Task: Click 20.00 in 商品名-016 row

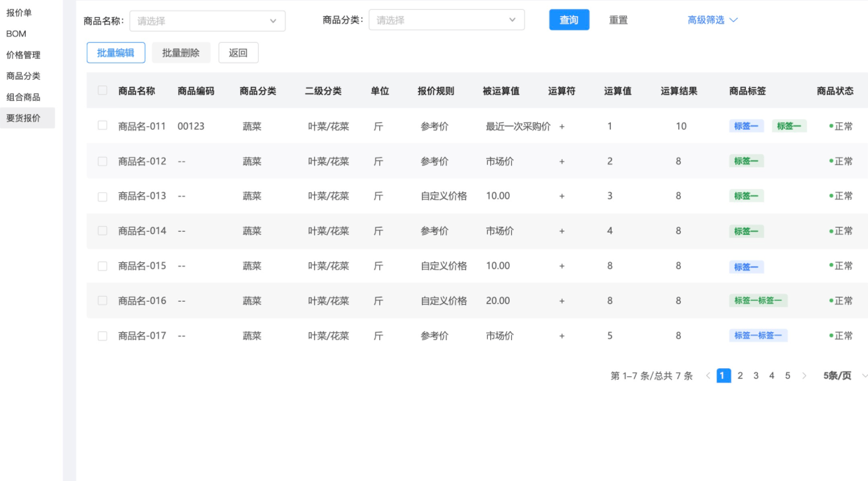Action: coord(498,301)
